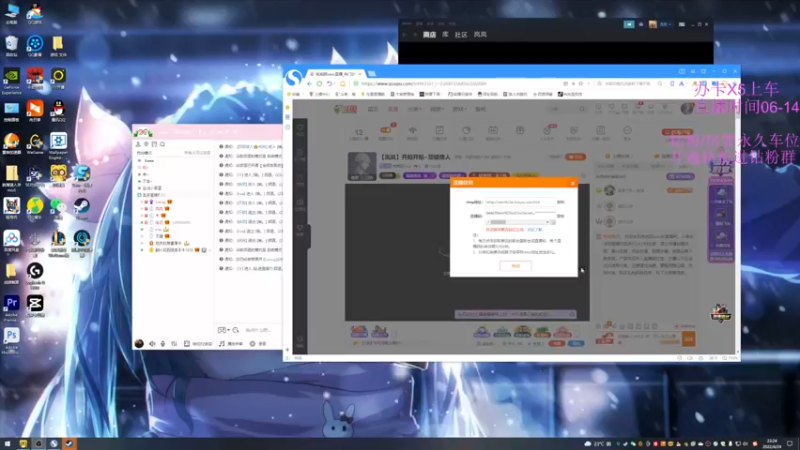800x450 pixels.
Task: Click the browser back arrow
Action: (x=309, y=84)
